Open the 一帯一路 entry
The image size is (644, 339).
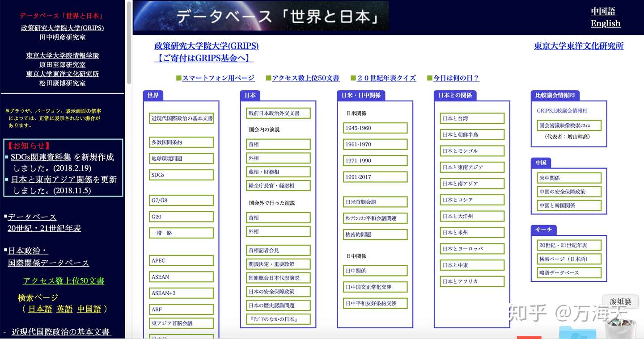click(x=181, y=233)
